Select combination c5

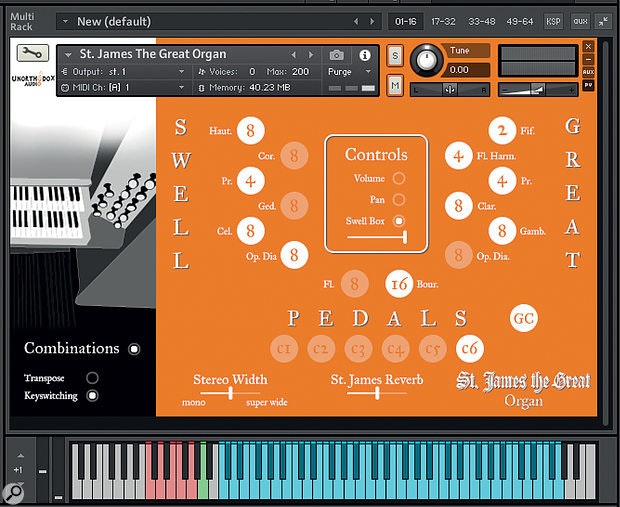point(433,349)
